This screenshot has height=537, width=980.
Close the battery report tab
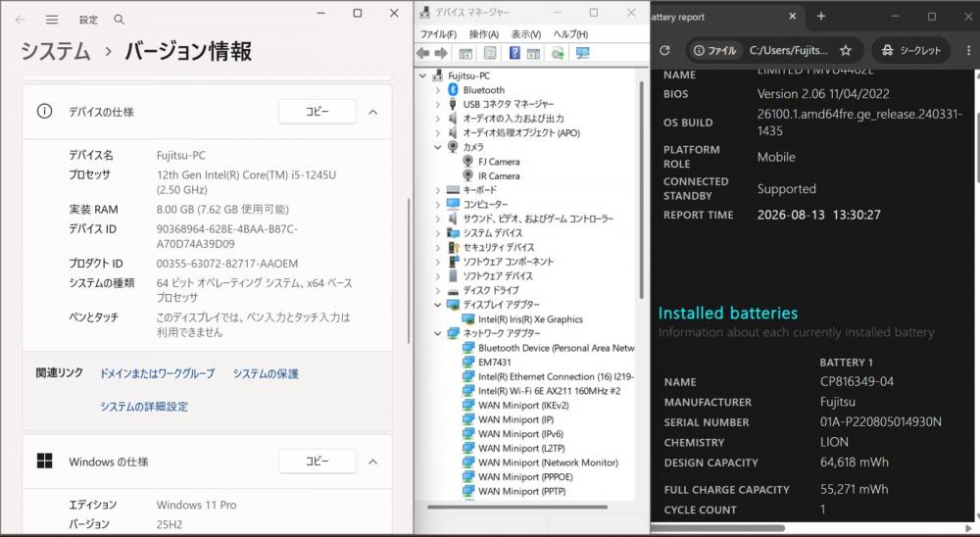793,17
